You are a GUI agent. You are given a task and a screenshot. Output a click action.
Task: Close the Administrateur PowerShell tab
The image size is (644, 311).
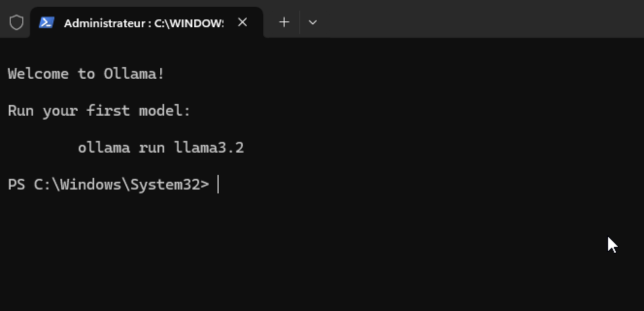[x=242, y=22]
